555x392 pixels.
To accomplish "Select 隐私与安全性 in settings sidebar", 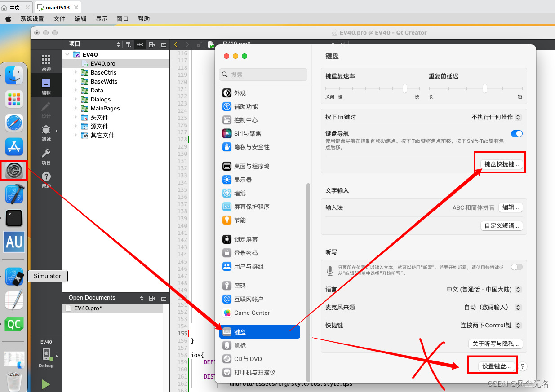I will click(260, 147).
